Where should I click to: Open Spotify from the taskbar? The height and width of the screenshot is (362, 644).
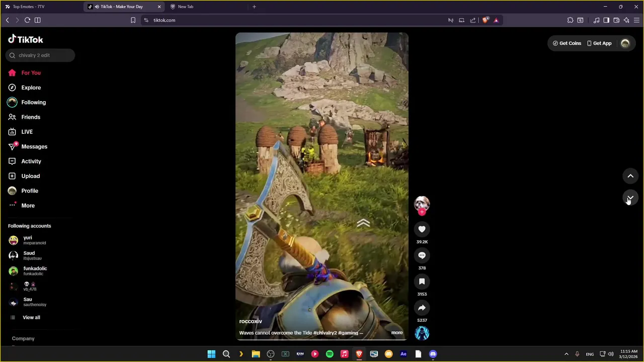[330, 354]
